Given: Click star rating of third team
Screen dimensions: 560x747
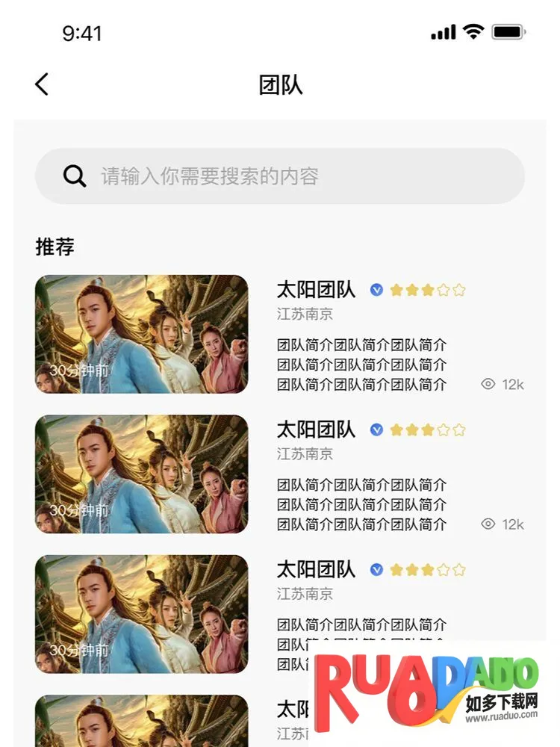Looking at the screenshot, I should [x=427, y=570].
